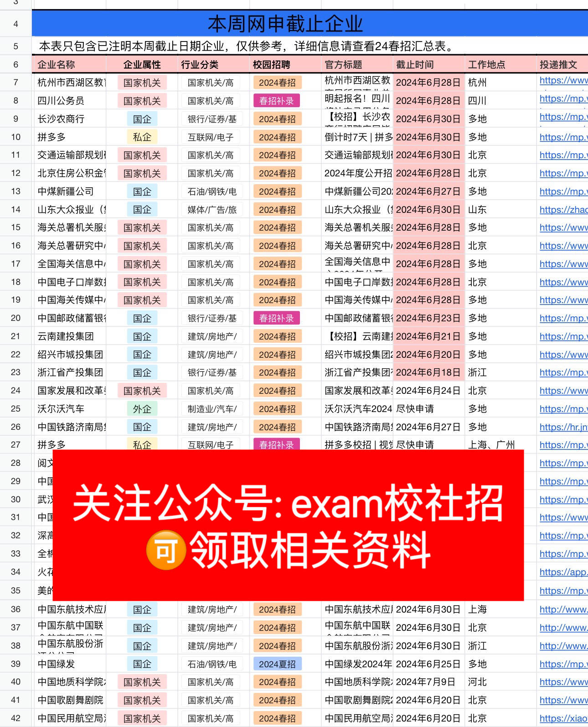Select the deadline cell 2024年6月23日

(428, 318)
